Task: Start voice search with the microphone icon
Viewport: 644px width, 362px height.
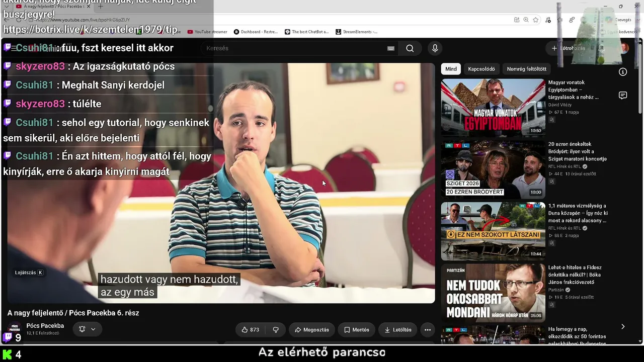Action: 435,48
